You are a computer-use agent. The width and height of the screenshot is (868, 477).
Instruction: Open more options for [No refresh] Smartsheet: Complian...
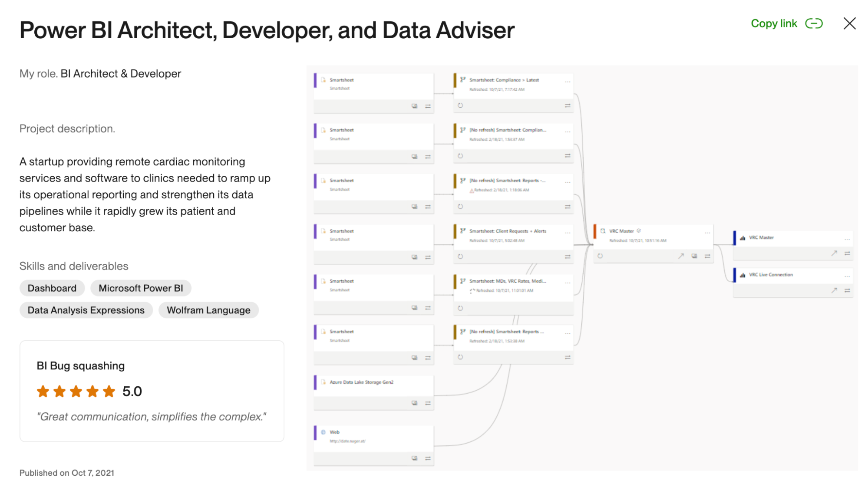[567, 132]
